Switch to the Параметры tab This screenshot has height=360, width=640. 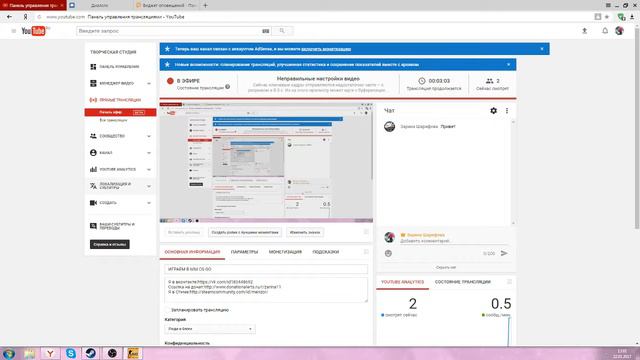244,252
